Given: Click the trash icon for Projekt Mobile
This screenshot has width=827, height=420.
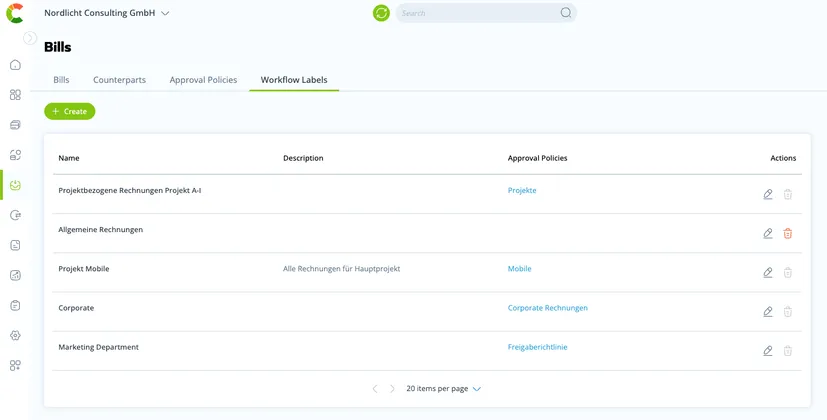Looking at the screenshot, I should pyautogui.click(x=787, y=272).
